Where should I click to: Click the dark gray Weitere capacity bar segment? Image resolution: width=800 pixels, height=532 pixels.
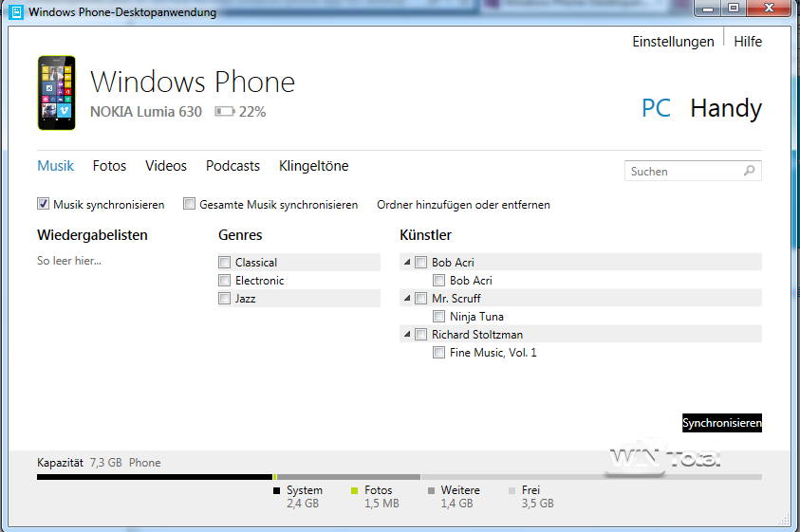pos(348,477)
